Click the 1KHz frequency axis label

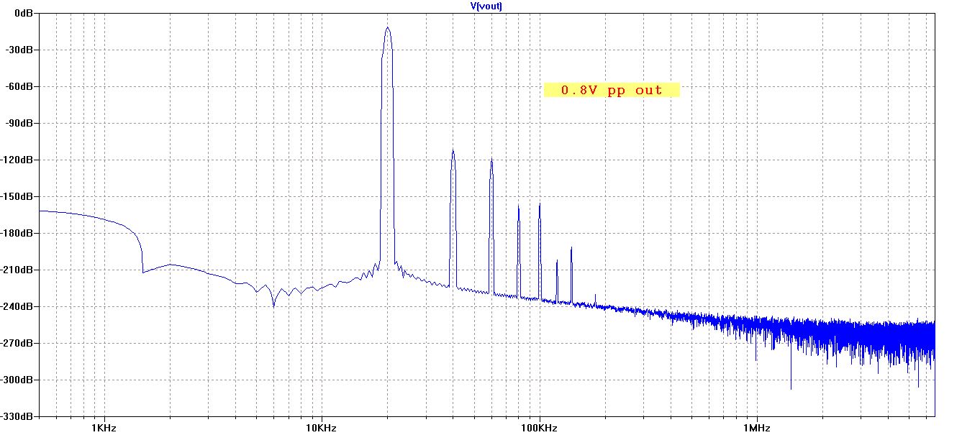point(104,428)
